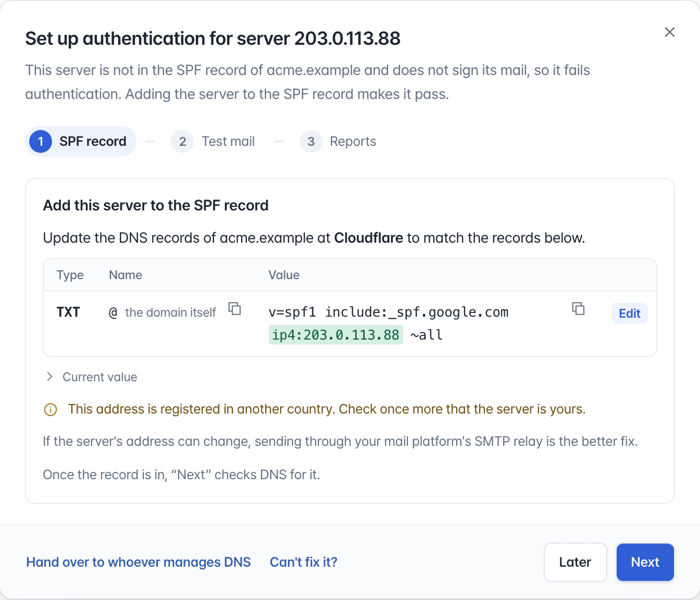
Task: Click the Name column header
Action: 126,275
